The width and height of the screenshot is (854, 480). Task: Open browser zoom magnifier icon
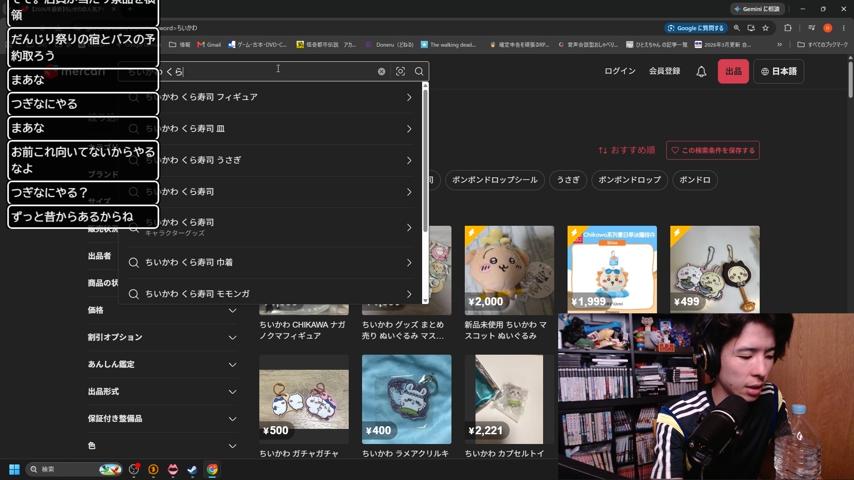pos(736,28)
